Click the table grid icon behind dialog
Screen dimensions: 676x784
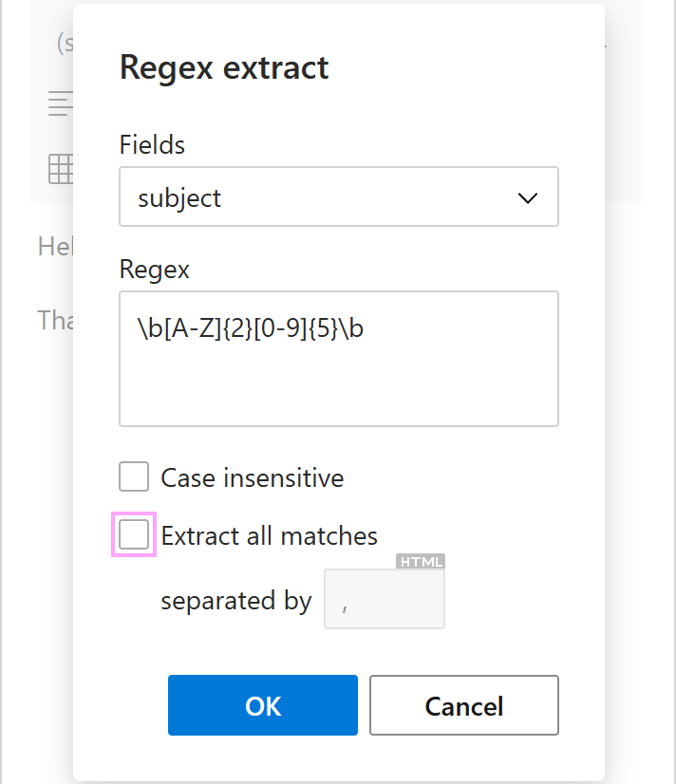click(61, 169)
